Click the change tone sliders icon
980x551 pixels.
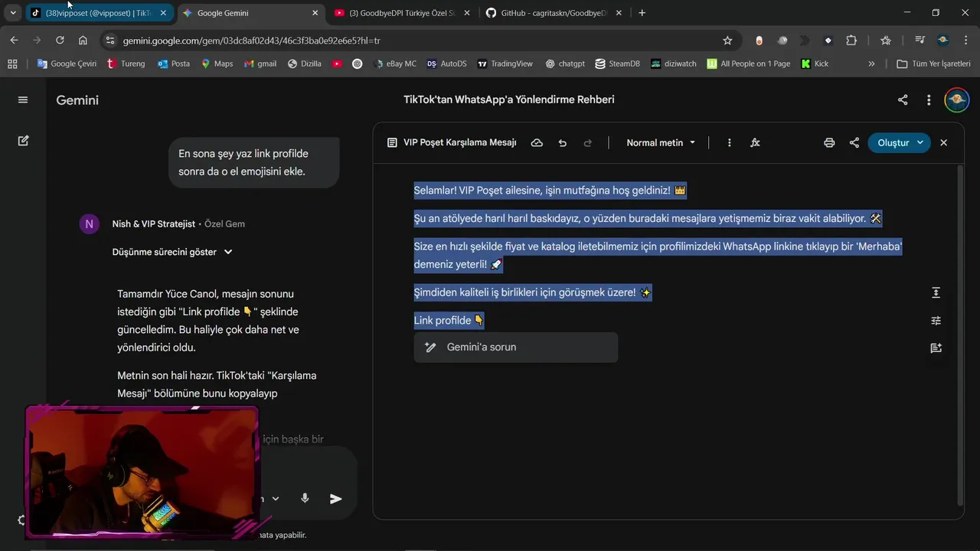pyautogui.click(x=936, y=321)
